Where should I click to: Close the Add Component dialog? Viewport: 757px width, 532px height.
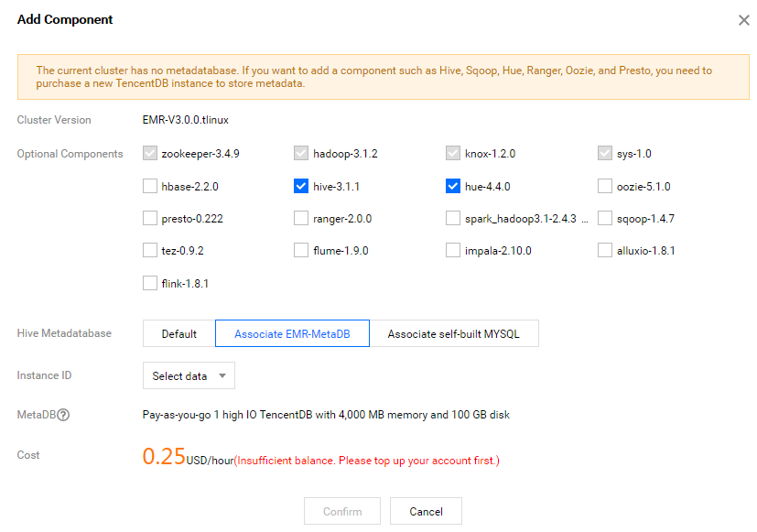click(743, 20)
